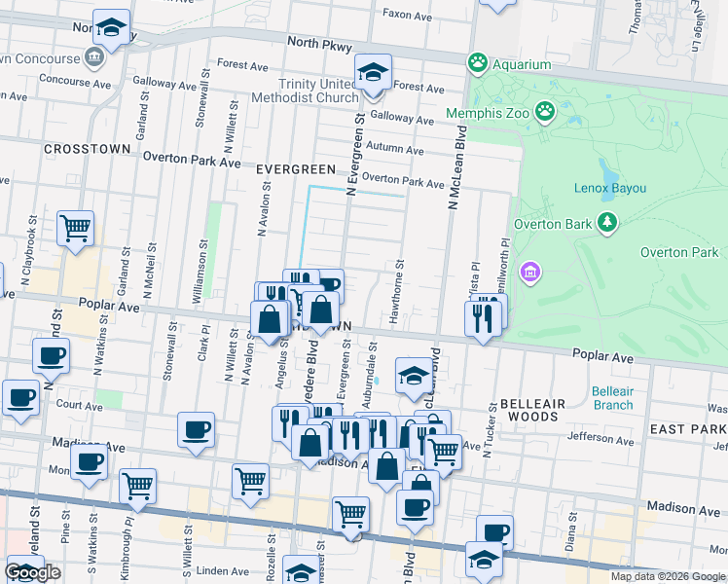Click the BELLEAIR WOODS neighborhood label

[533, 410]
